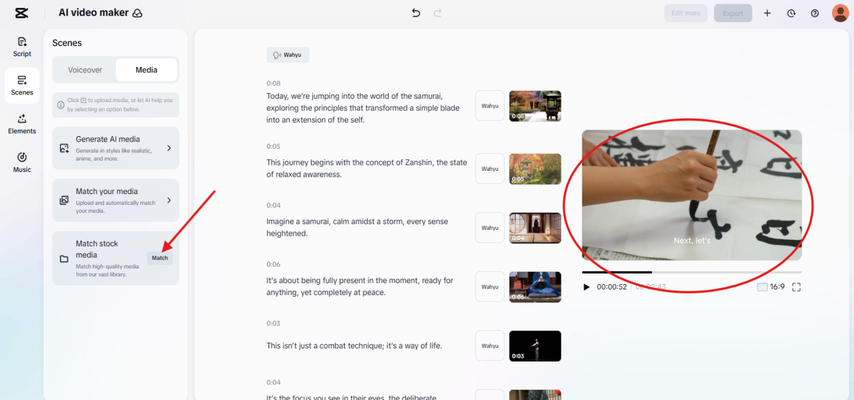Click the 'Scenes' panel heading
Image resolution: width=854 pixels, height=400 pixels.
(x=67, y=43)
